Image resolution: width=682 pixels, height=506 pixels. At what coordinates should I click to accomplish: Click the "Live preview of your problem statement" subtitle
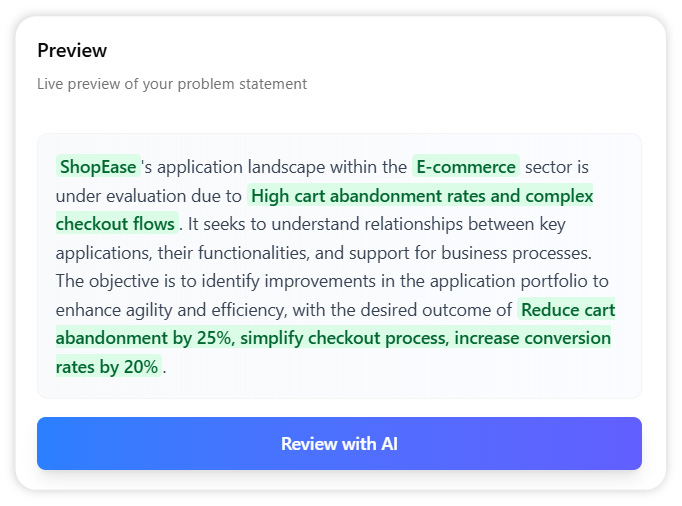(x=172, y=84)
